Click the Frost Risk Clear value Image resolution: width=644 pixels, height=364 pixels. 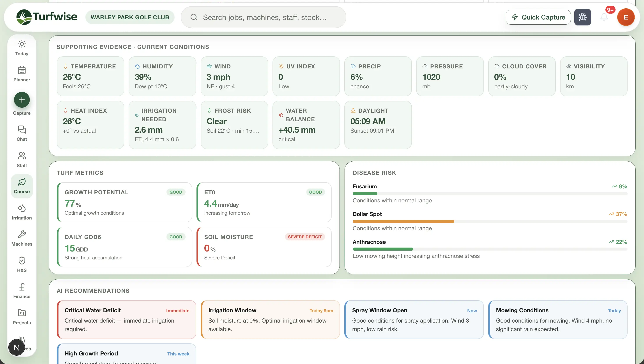coord(216,121)
